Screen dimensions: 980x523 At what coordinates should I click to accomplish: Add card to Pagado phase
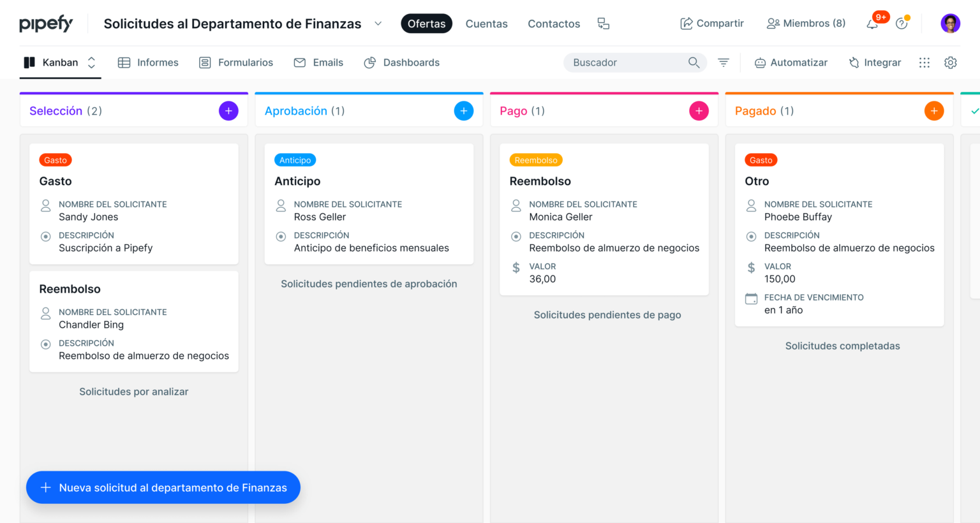pyautogui.click(x=934, y=111)
